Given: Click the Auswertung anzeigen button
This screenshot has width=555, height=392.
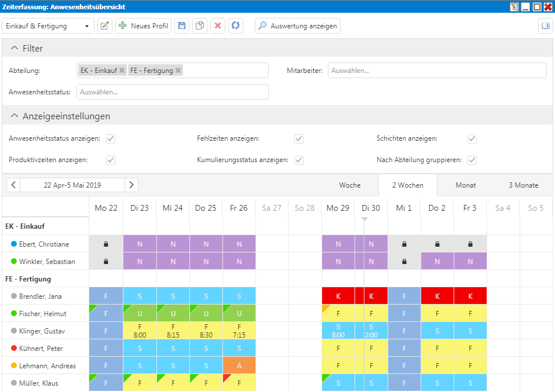Looking at the screenshot, I should [x=297, y=26].
